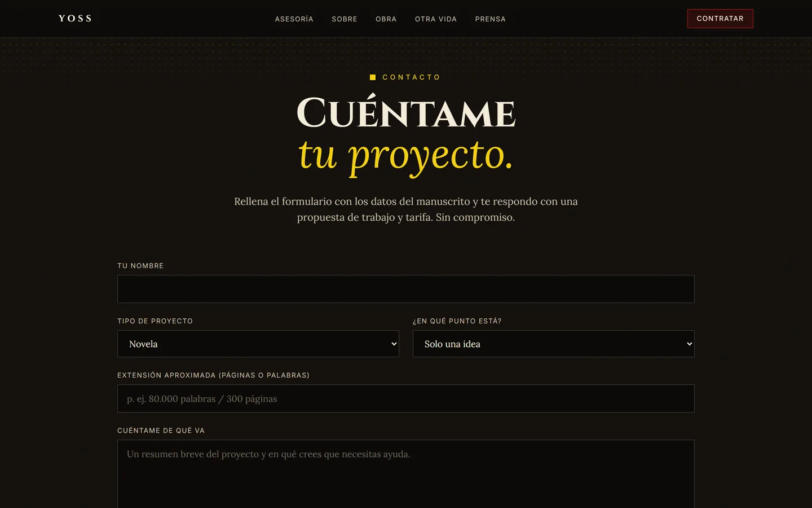Open the ¿En qué punto está? dropdown
Image resolution: width=812 pixels, height=508 pixels.
(554, 344)
